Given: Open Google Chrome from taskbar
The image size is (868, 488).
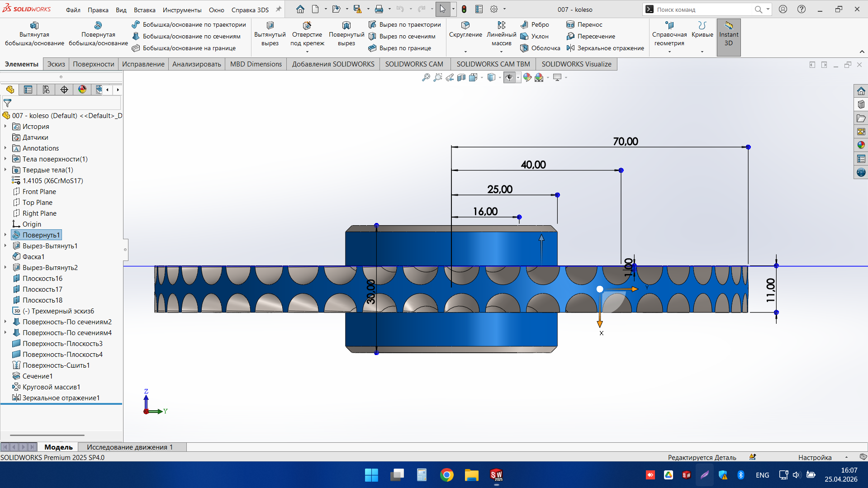Looking at the screenshot, I should coord(446,475).
